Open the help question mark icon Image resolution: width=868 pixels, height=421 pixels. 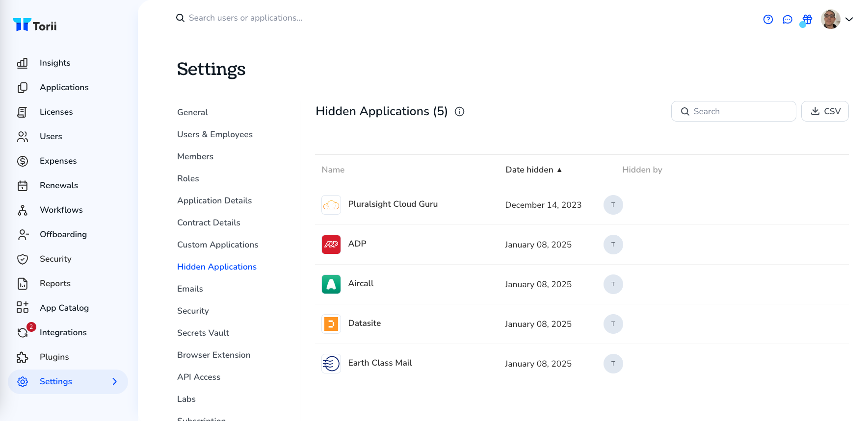pos(768,20)
